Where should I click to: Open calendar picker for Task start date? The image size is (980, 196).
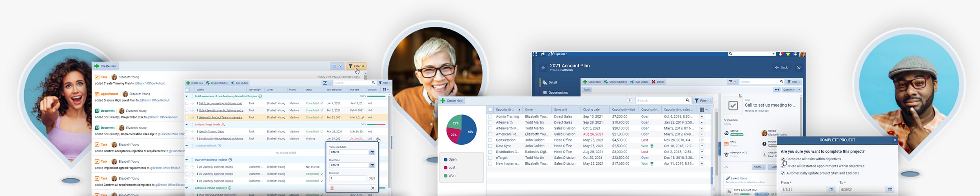pyautogui.click(x=372, y=152)
